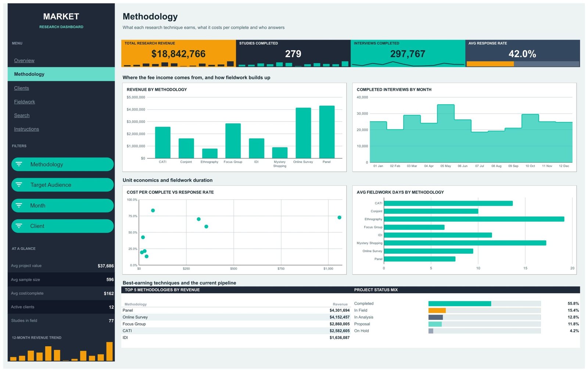This screenshot has height=372, width=588.
Task: Open the Client filter dropdown
Action: pyautogui.click(x=62, y=226)
